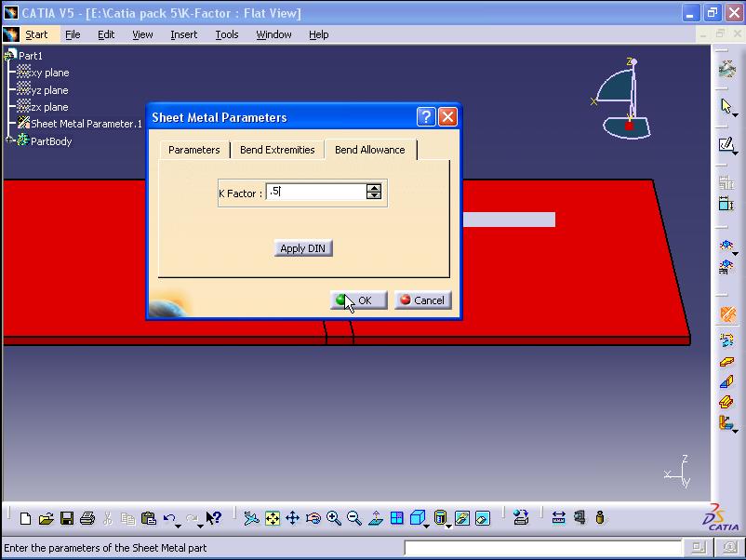Switch to the Bend Extremities tab
Screen dimensions: 746x560
279,150
